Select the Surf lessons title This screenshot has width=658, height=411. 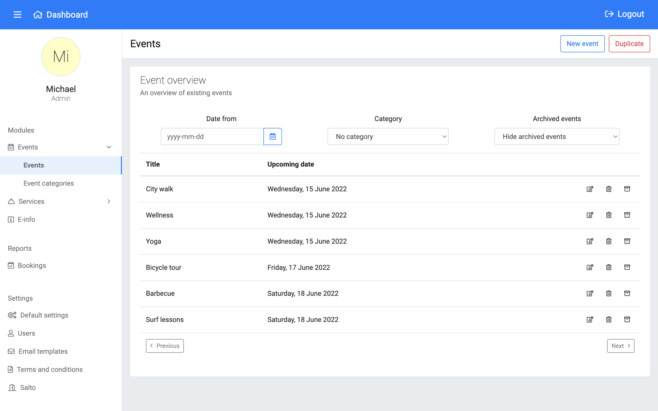pos(164,319)
